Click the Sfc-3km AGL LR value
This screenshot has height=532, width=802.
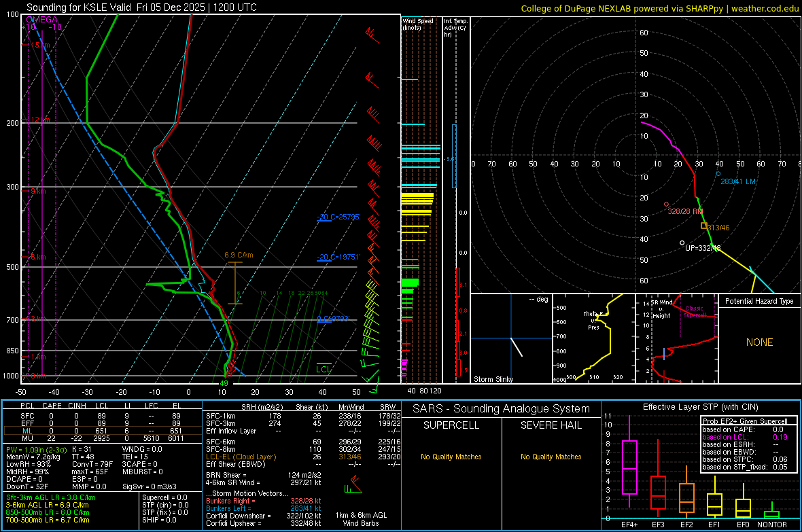51,497
